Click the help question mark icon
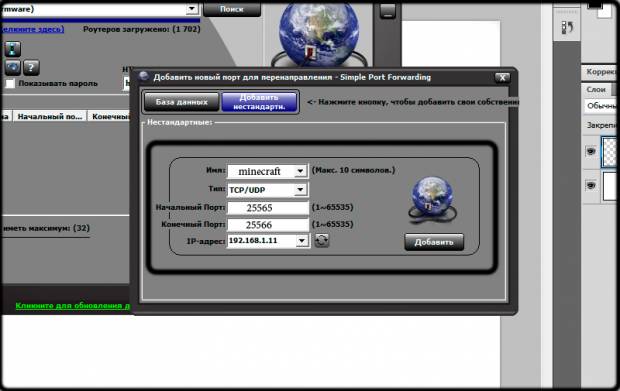This screenshot has height=391, width=620. coord(31,68)
